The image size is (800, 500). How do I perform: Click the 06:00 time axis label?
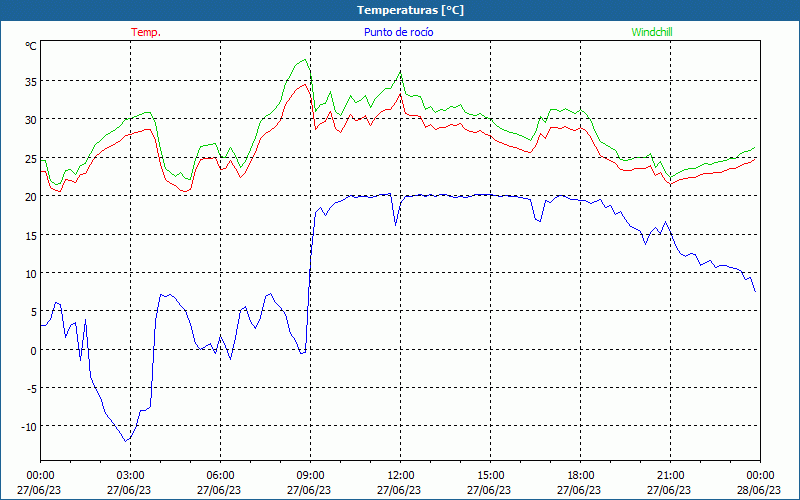pyautogui.click(x=220, y=476)
